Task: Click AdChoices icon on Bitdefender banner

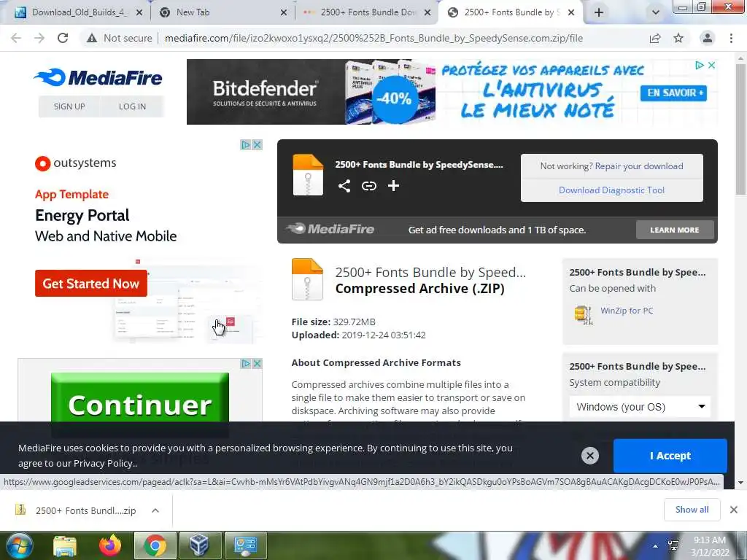Action: coord(700,65)
